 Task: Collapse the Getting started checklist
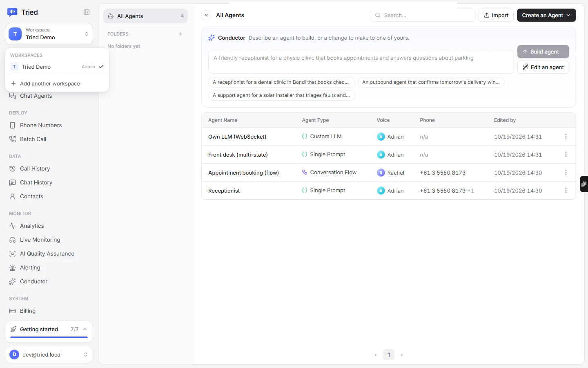point(85,329)
